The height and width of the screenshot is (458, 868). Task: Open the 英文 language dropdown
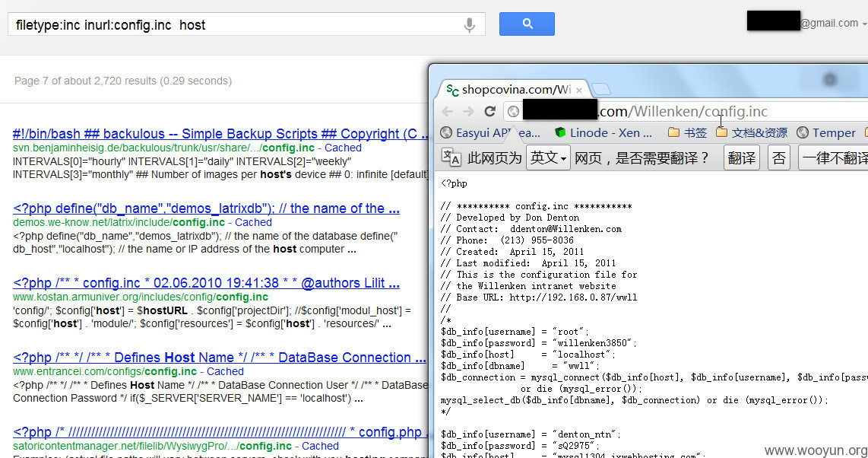pyautogui.click(x=547, y=157)
